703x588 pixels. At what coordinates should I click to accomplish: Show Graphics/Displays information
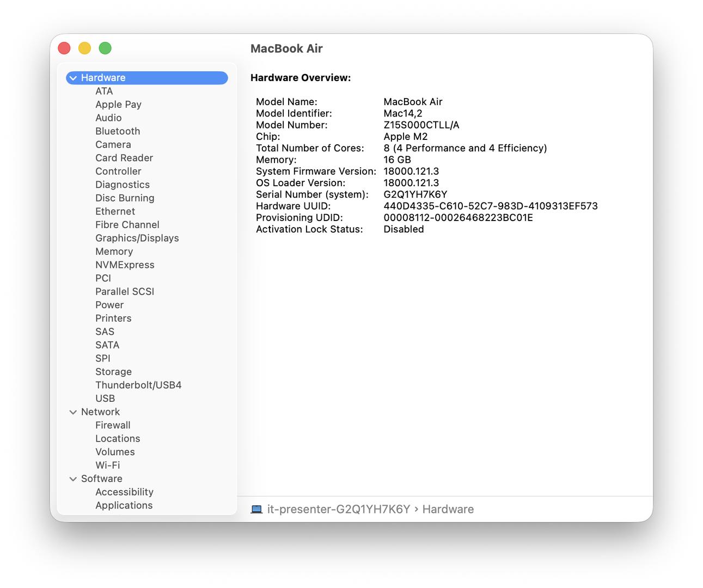pos(137,238)
